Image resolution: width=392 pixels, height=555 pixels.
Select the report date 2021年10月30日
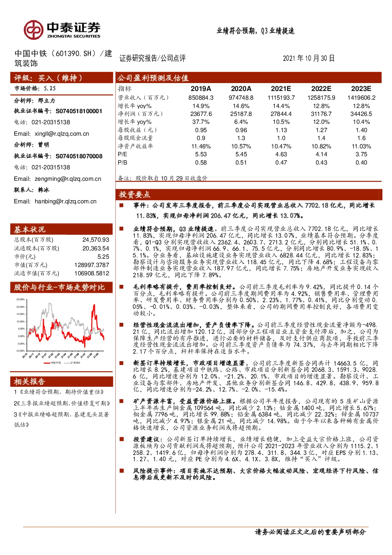309,58
